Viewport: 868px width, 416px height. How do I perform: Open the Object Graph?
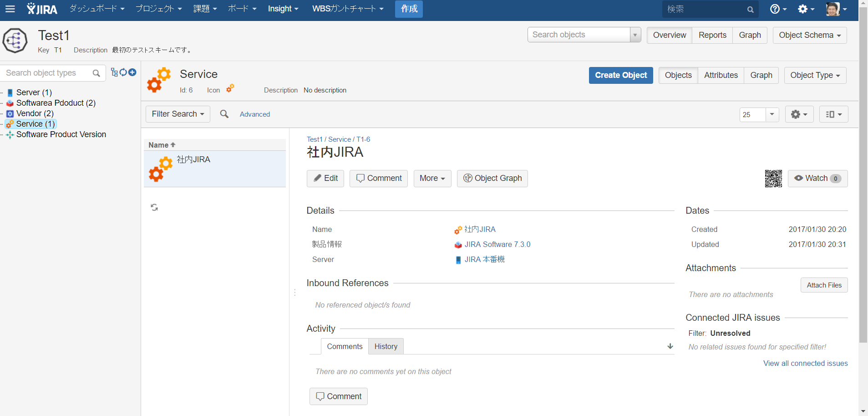pos(492,179)
